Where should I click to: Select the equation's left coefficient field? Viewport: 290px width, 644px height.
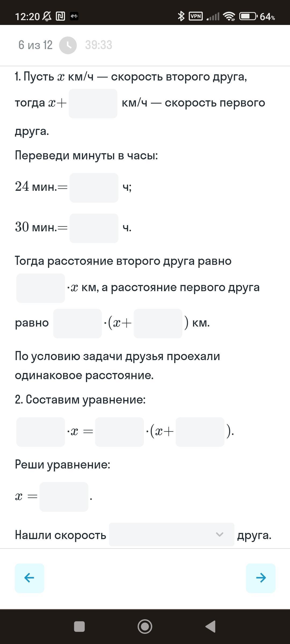(x=41, y=432)
